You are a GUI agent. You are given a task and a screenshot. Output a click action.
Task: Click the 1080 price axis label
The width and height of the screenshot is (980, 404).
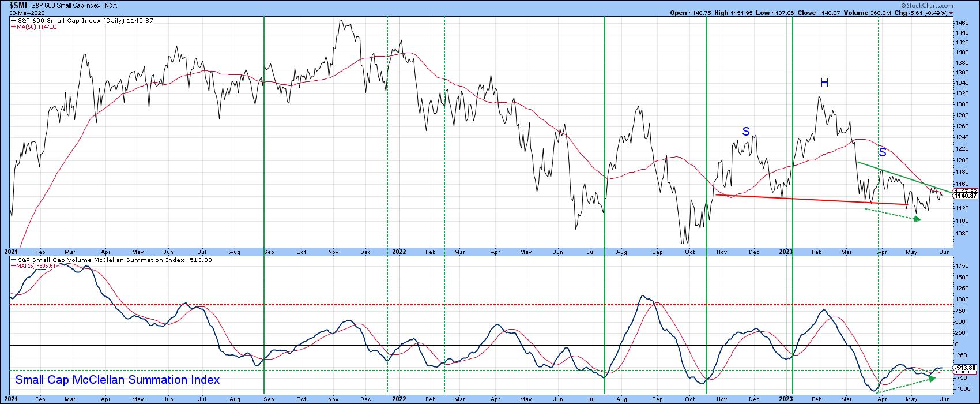[x=962, y=234]
